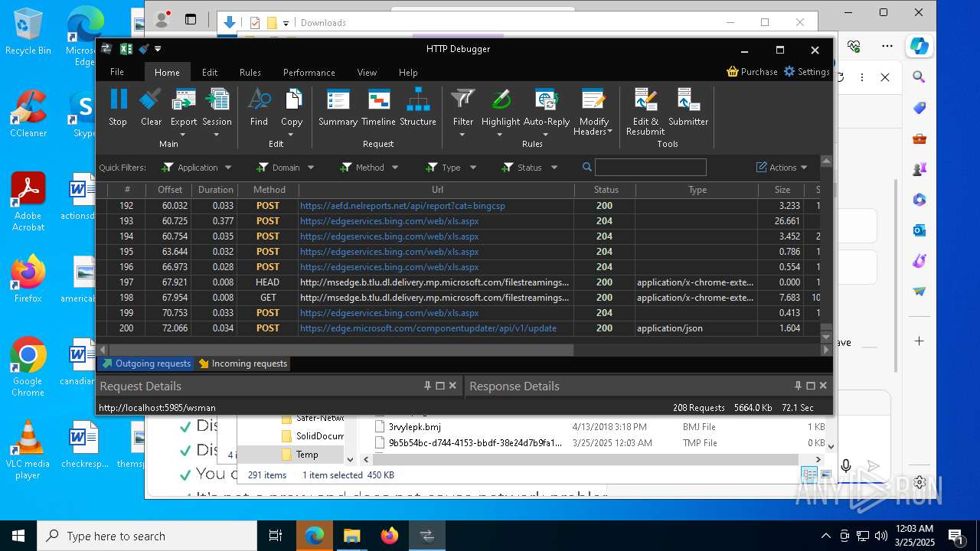Open the Recycle Bin desktop icon
This screenshot has height=551, width=980.
coord(28,32)
